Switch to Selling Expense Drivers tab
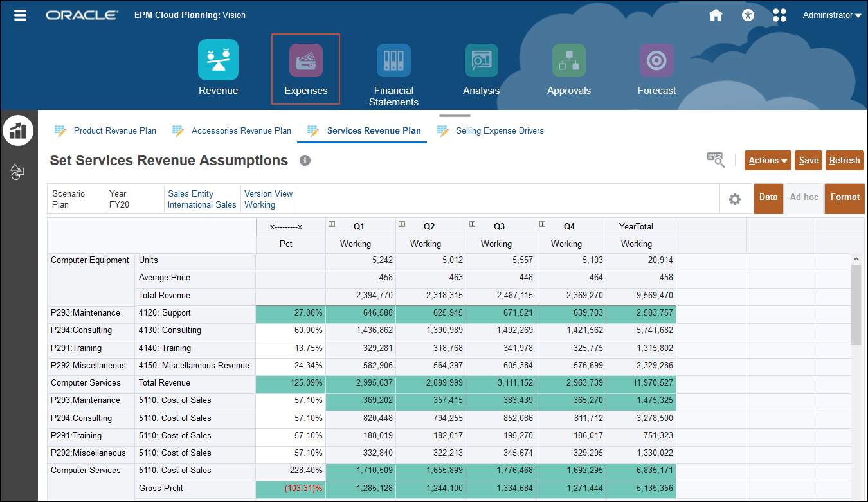This screenshot has height=502, width=868. tap(499, 130)
